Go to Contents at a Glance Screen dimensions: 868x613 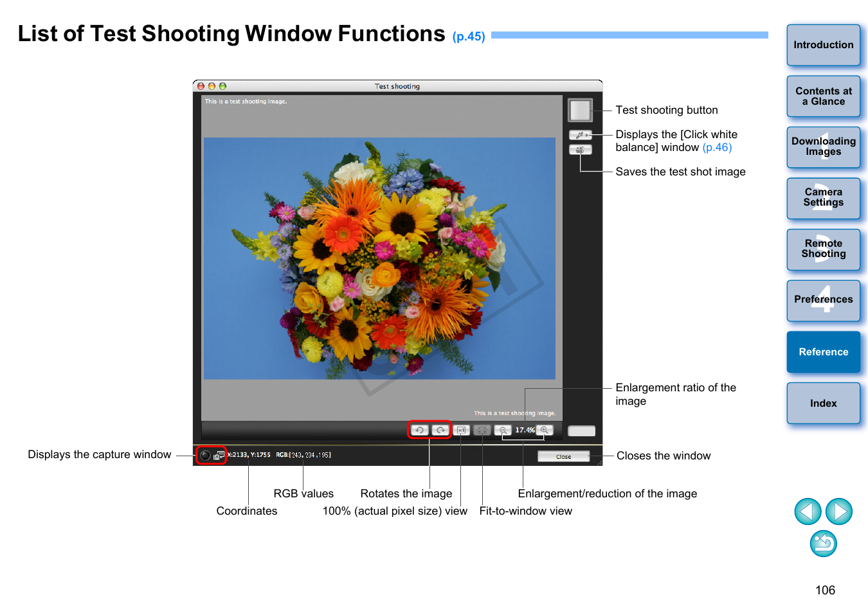pyautogui.click(x=823, y=96)
